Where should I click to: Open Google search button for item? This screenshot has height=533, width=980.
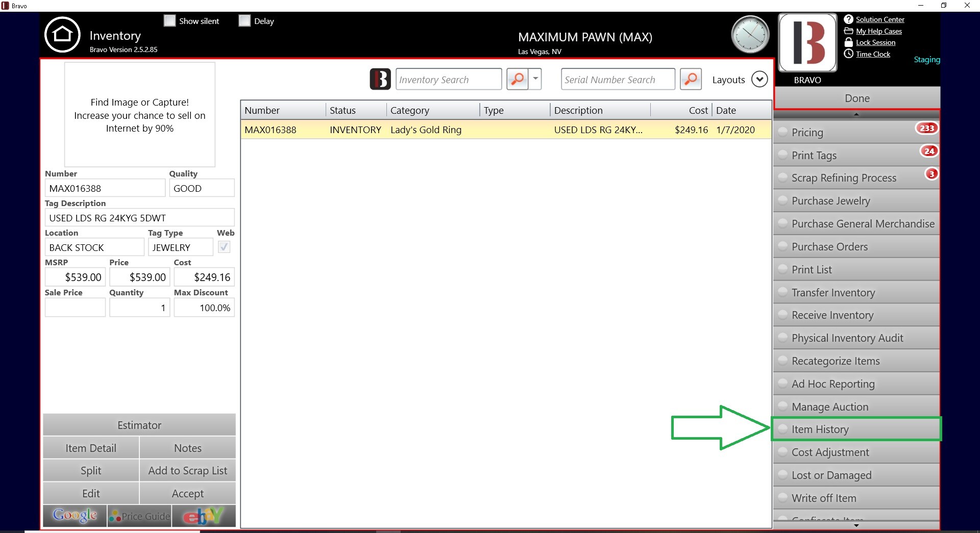(75, 516)
